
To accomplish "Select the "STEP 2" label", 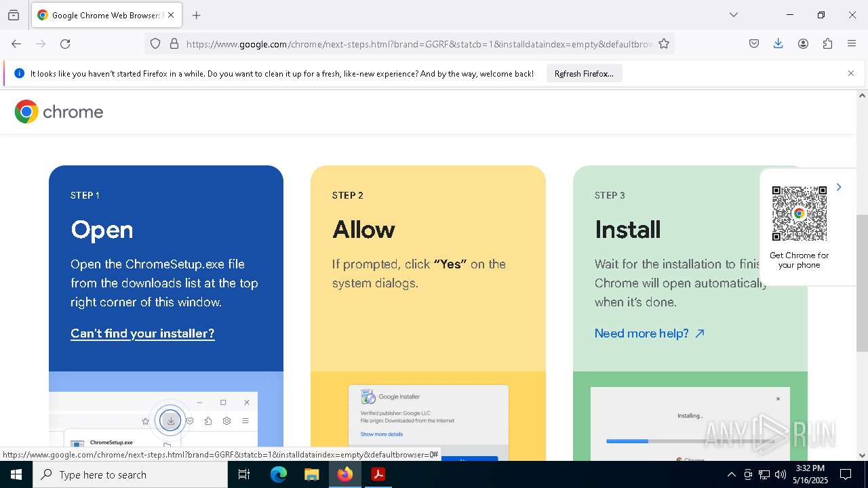I will (348, 195).
